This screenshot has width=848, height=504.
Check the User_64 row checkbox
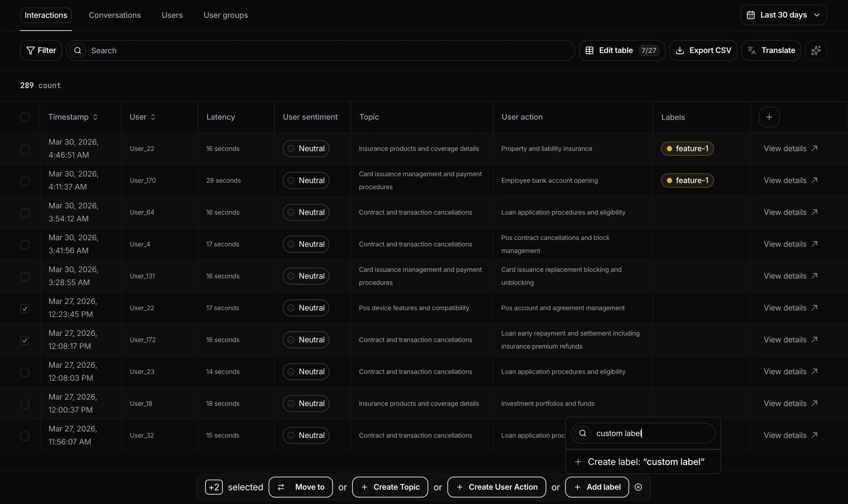coord(24,213)
